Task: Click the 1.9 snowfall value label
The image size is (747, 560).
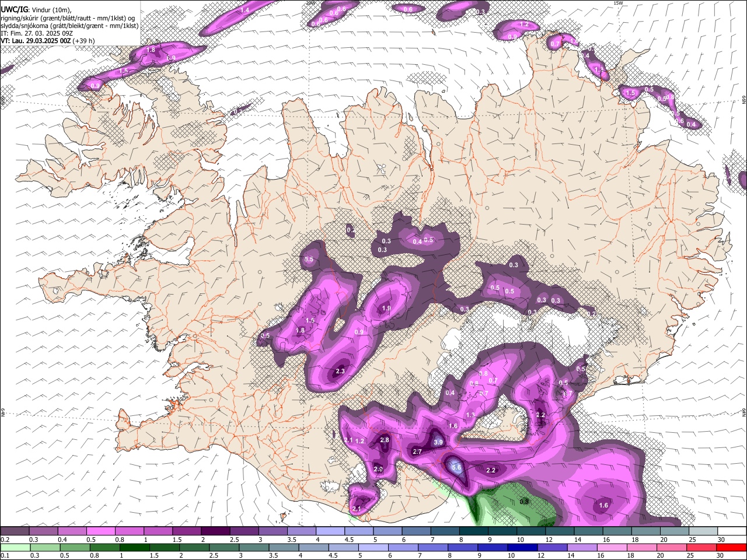Action: 386,309
